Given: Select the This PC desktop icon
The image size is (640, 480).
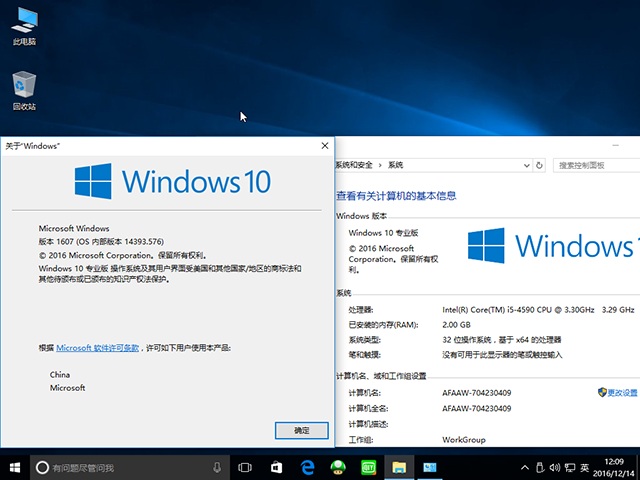Looking at the screenshot, I should [24, 26].
